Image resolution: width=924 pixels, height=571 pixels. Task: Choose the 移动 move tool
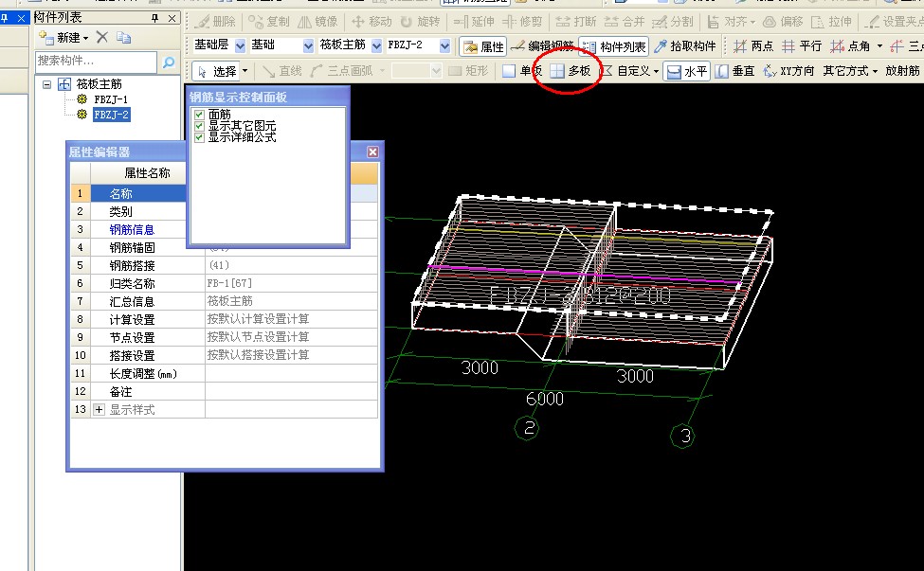click(x=371, y=22)
